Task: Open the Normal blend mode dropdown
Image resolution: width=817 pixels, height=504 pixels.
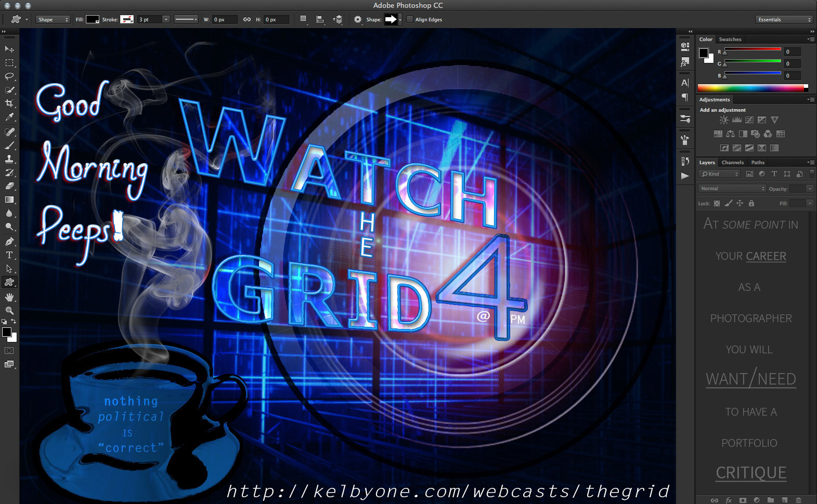Action: (732, 189)
